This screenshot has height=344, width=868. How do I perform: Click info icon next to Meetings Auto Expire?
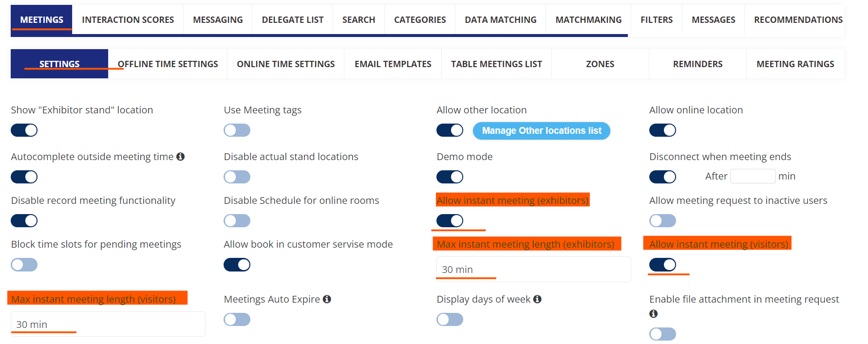point(327,299)
